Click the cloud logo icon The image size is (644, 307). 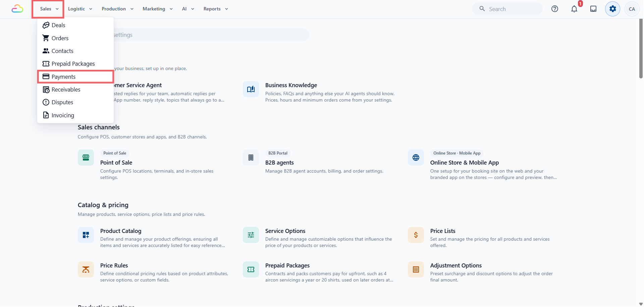tap(17, 9)
